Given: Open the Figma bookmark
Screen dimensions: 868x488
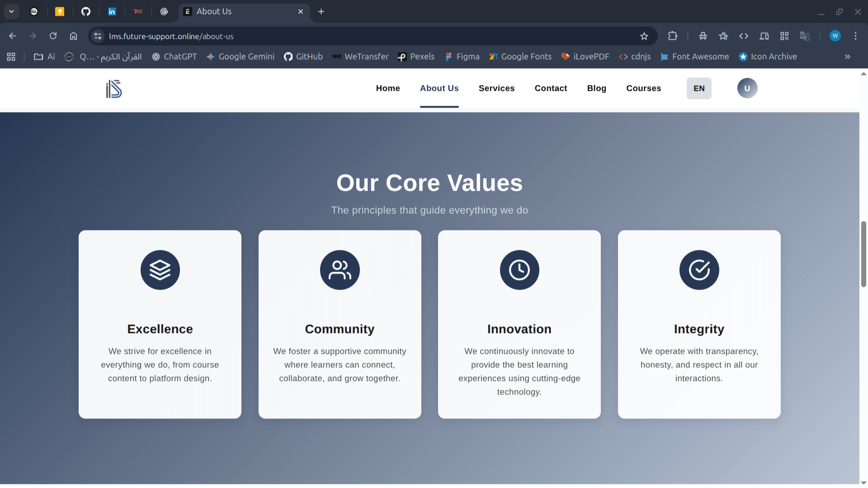Looking at the screenshot, I should point(462,56).
